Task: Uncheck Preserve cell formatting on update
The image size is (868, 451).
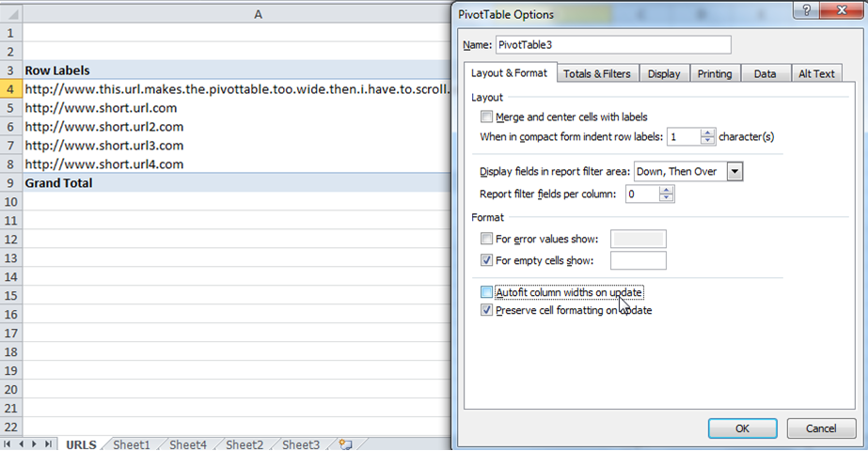Action: pyautogui.click(x=486, y=310)
